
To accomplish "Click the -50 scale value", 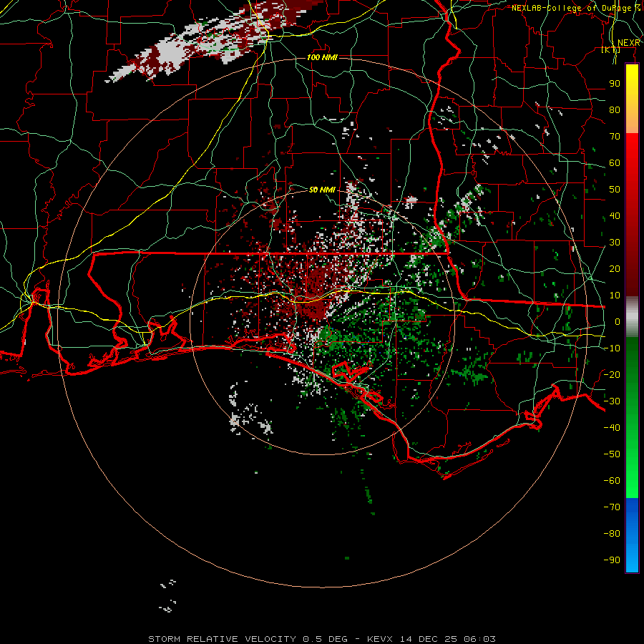I will (612, 454).
